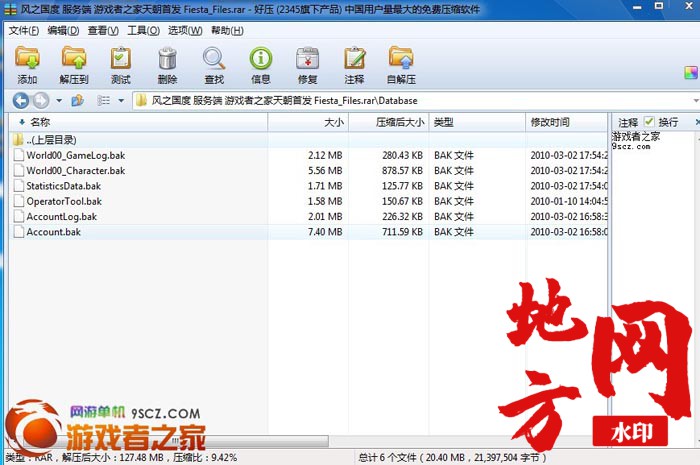Click file icon of Account.bak

(19, 232)
